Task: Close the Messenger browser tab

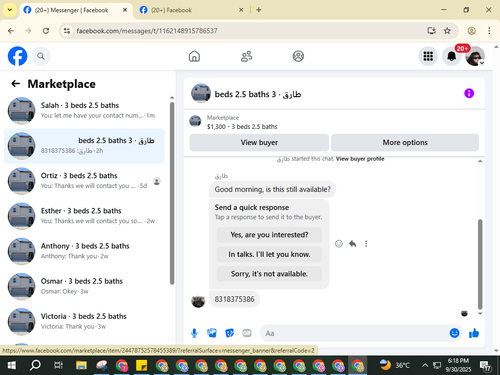Action: pyautogui.click(x=125, y=10)
